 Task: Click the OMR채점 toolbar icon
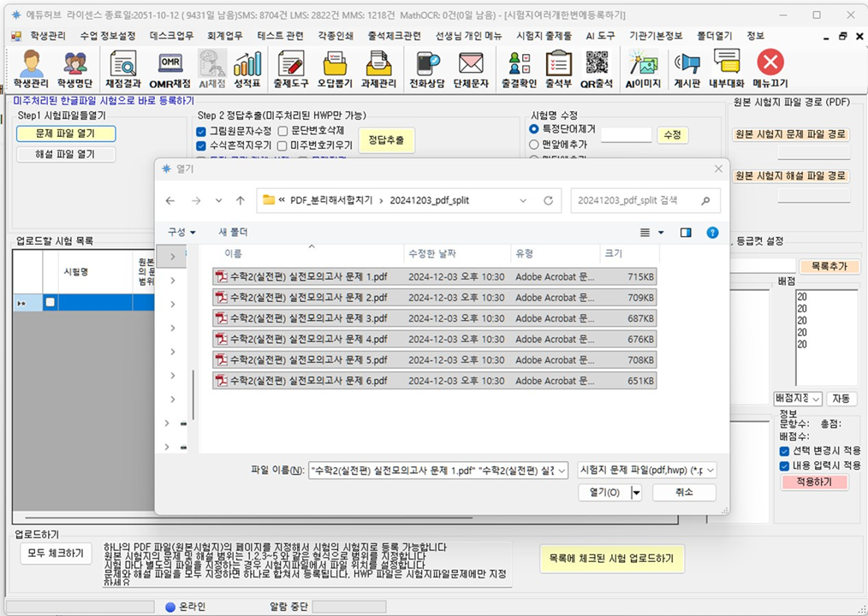[169, 68]
